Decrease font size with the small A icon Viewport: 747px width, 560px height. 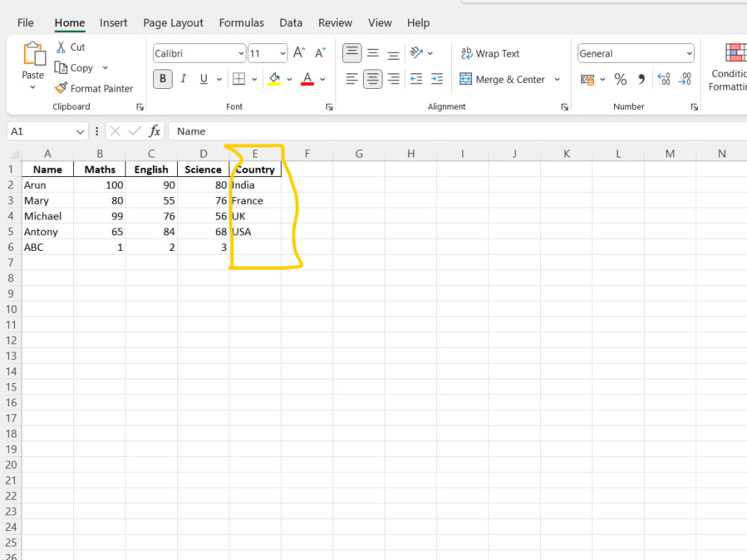pyautogui.click(x=320, y=52)
